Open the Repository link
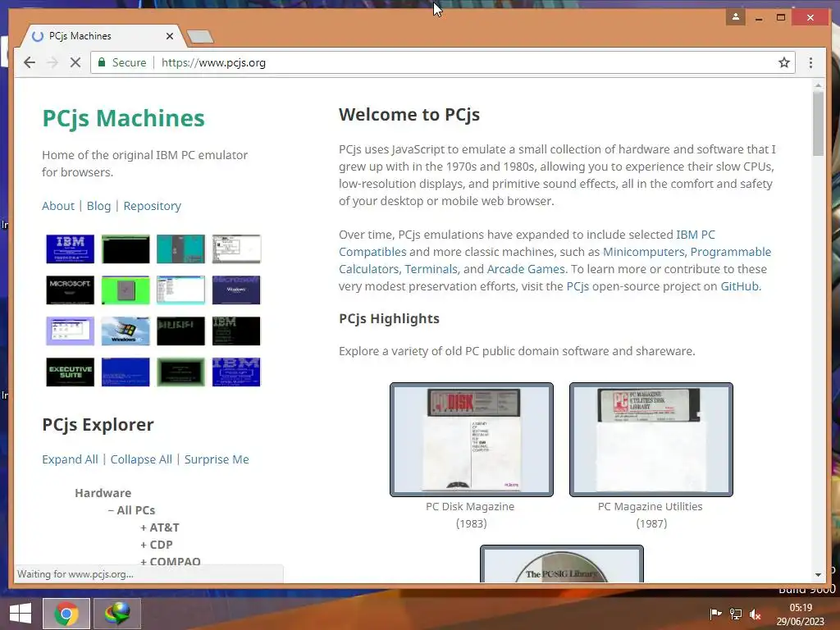This screenshot has width=840, height=630. click(152, 206)
